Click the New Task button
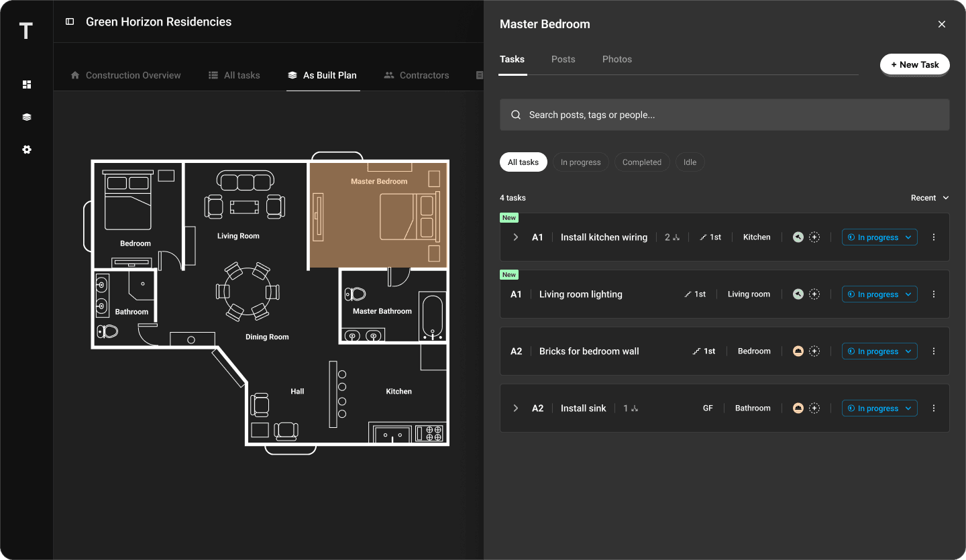The image size is (966, 560). (914, 64)
